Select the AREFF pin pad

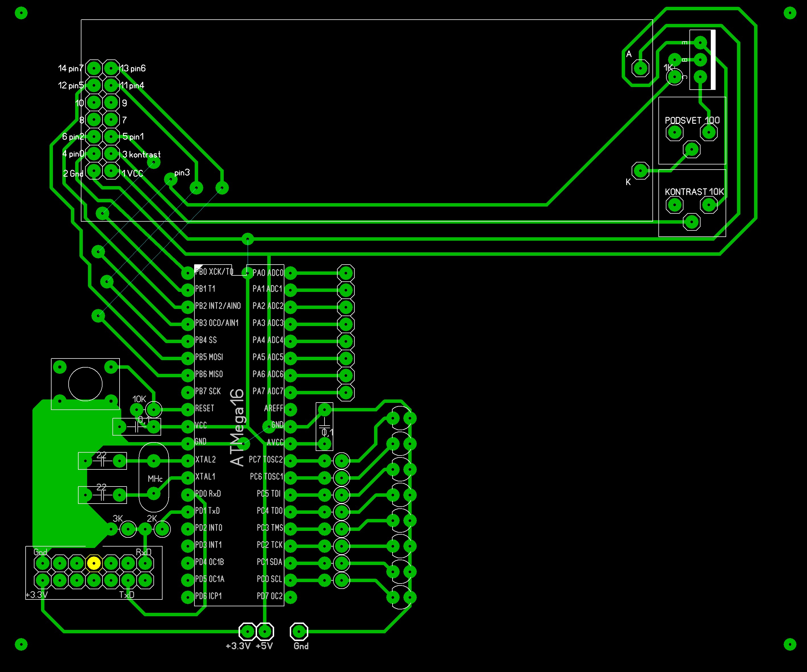pos(291,409)
